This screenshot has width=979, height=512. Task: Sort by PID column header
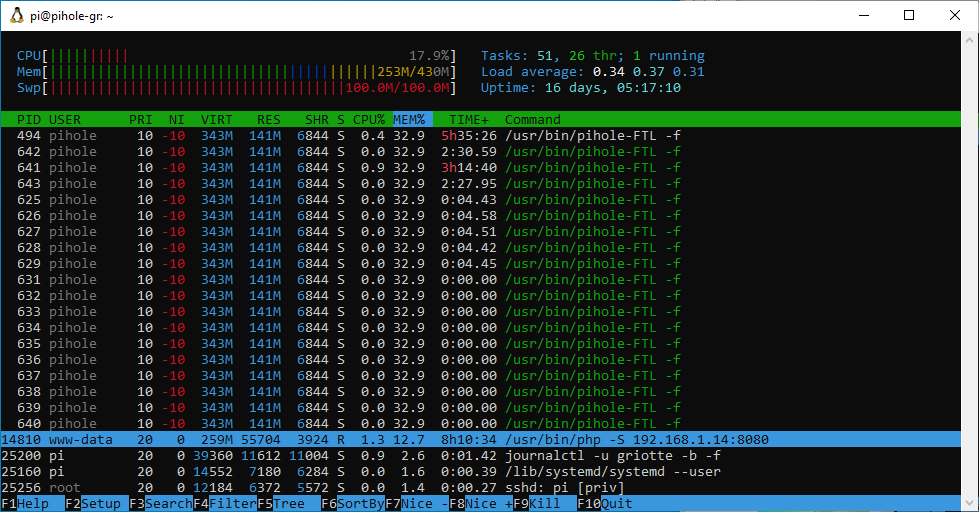(x=29, y=119)
